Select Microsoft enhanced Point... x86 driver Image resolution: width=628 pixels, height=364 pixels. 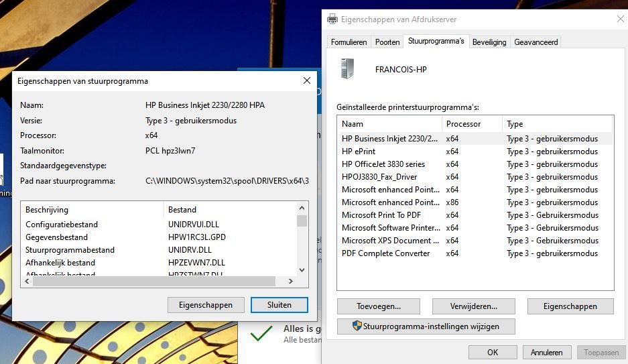475,202
